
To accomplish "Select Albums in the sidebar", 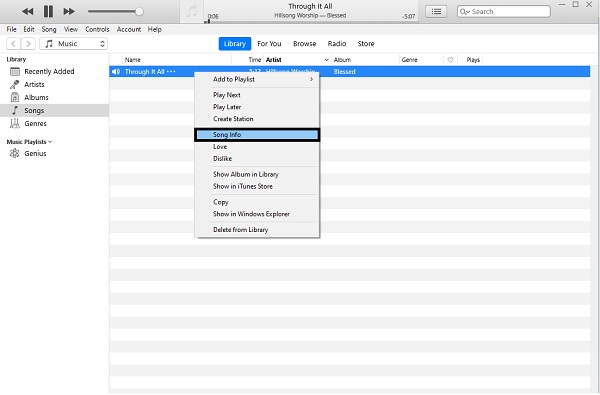I will (54, 97).
